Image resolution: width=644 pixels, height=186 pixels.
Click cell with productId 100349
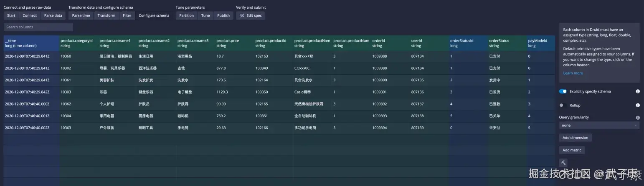tap(273, 68)
